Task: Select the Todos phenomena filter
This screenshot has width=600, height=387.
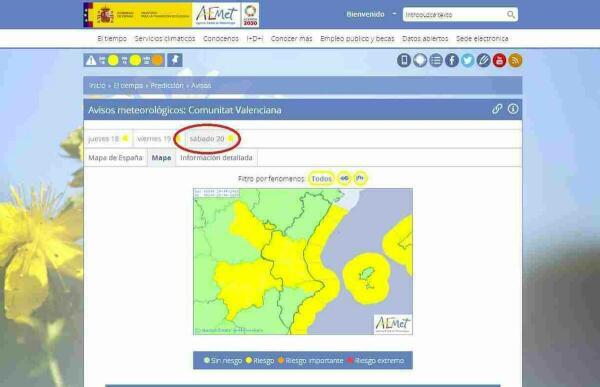Action: [x=321, y=179]
